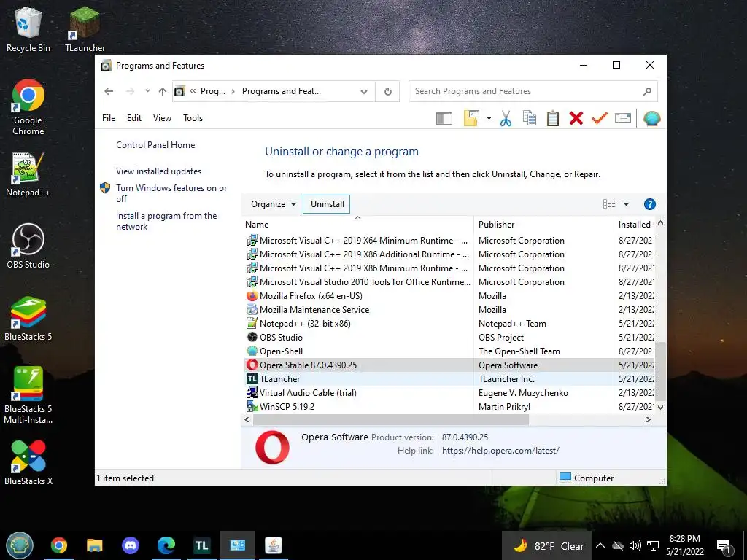Click the Microsoft Edge taskbar icon
747x560 pixels.
click(x=166, y=545)
